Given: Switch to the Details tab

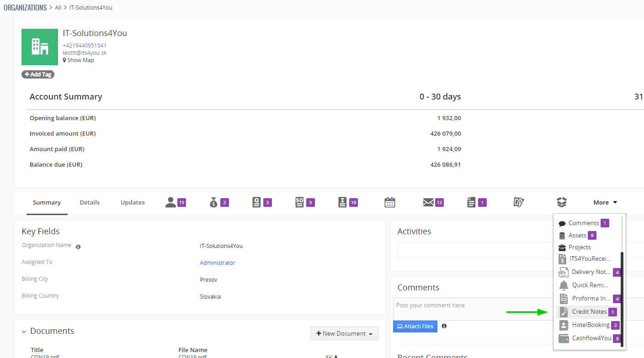Looking at the screenshot, I should 90,202.
